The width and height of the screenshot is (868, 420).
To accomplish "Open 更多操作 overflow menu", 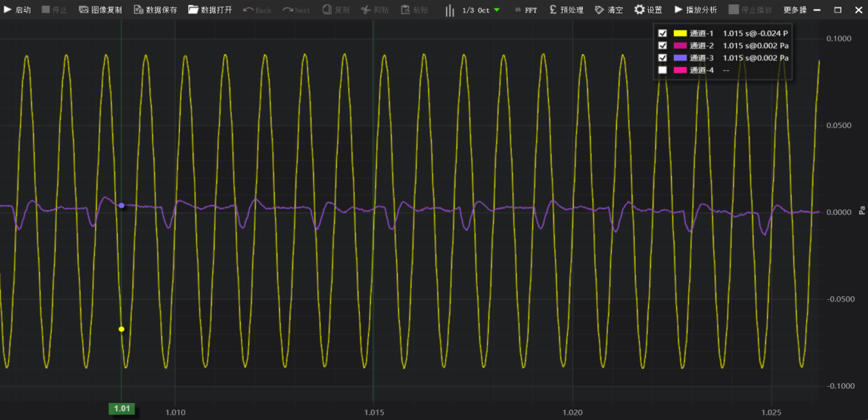I will pos(794,10).
